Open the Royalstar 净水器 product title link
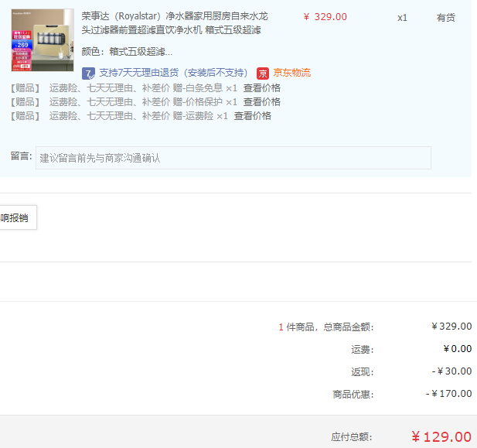 click(x=175, y=23)
